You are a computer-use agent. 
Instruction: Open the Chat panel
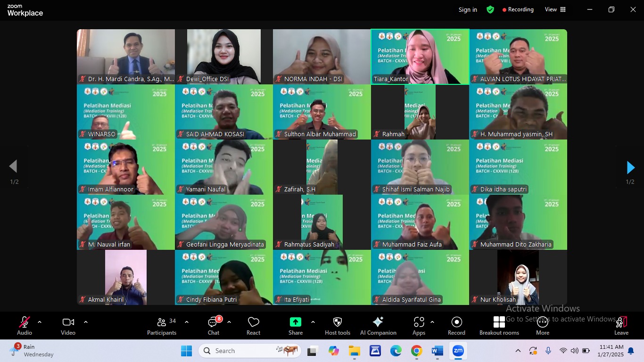point(213,325)
